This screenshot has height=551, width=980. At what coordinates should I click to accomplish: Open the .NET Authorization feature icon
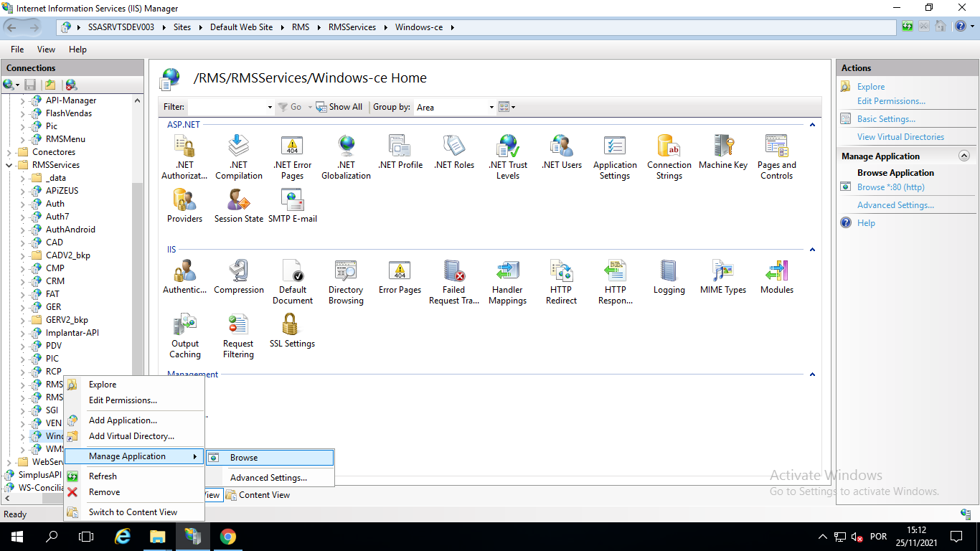coord(184,157)
